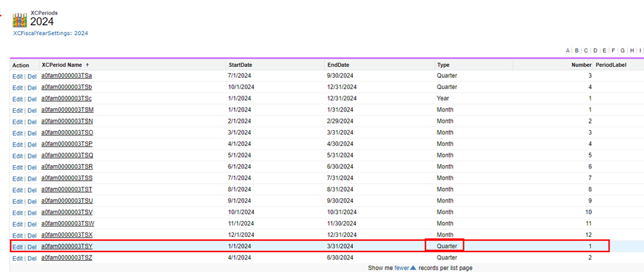The height and width of the screenshot is (272, 644).
Task: Open record a0fam0000003TST
Action: click(67, 189)
